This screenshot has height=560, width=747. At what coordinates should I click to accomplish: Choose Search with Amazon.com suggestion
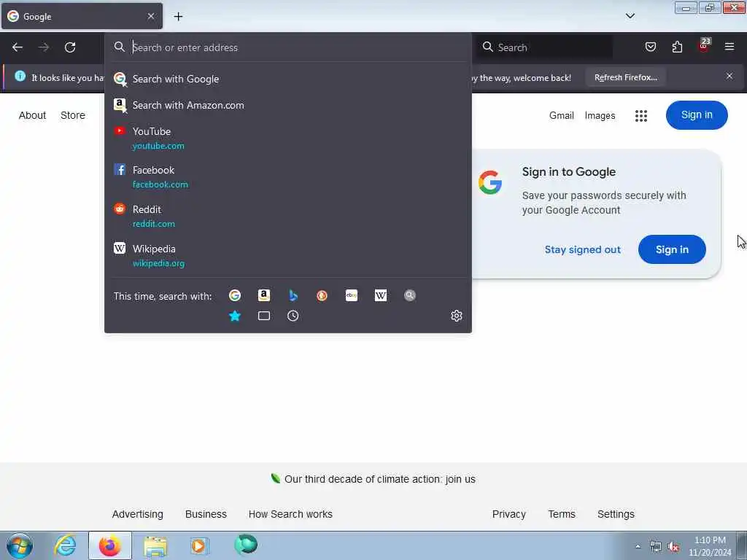[x=287, y=105]
